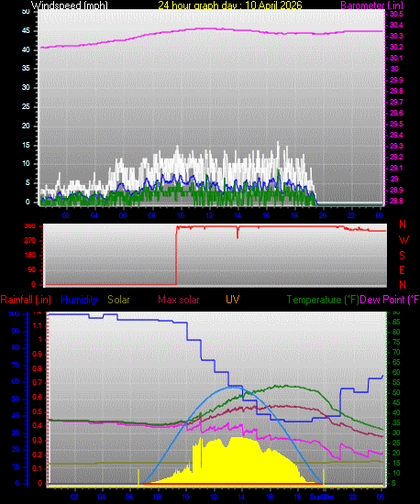420x504 pixels.
Task: Click the 270 wind direction degree label
Action: (30, 241)
